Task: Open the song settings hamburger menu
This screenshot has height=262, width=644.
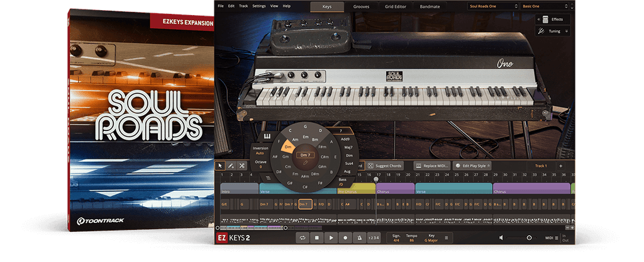Action: pyautogui.click(x=447, y=237)
